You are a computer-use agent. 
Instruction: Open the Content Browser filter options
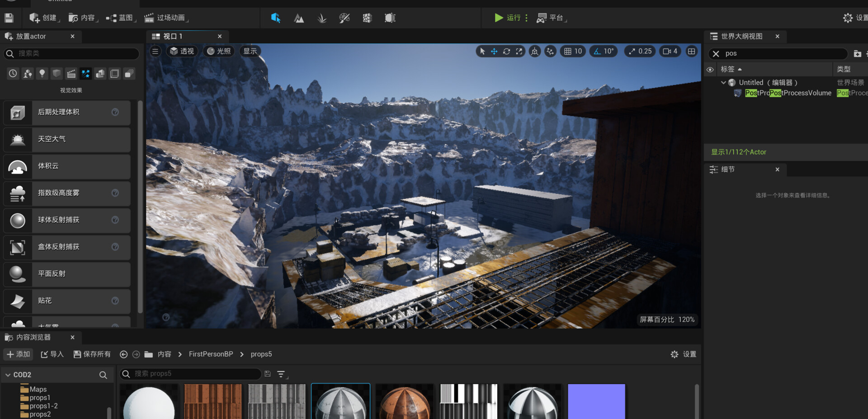click(282, 374)
